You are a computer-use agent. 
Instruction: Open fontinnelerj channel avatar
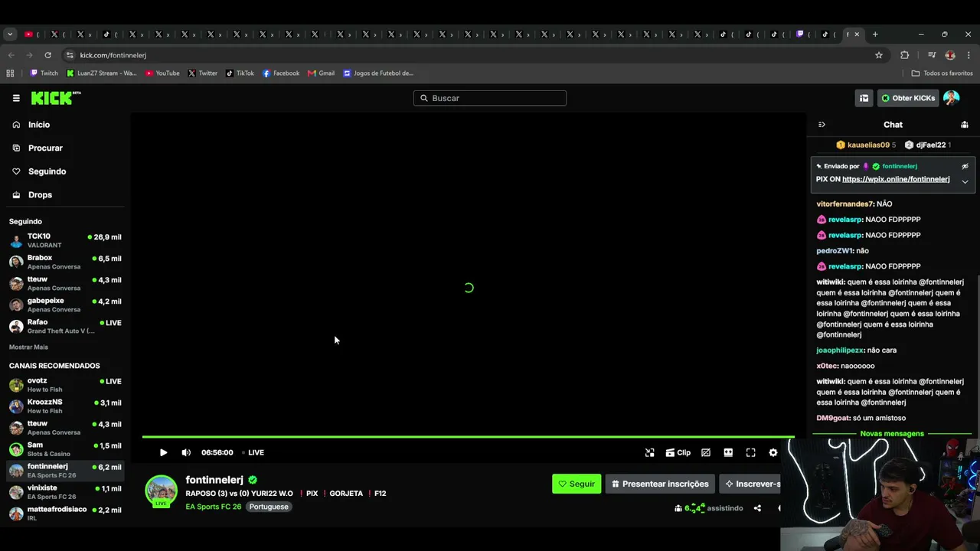(162, 491)
